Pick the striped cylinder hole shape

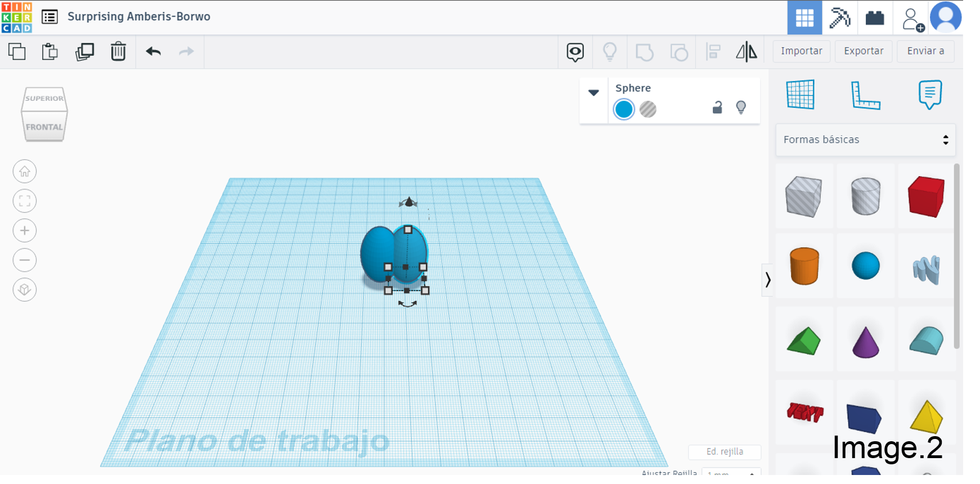coord(865,196)
